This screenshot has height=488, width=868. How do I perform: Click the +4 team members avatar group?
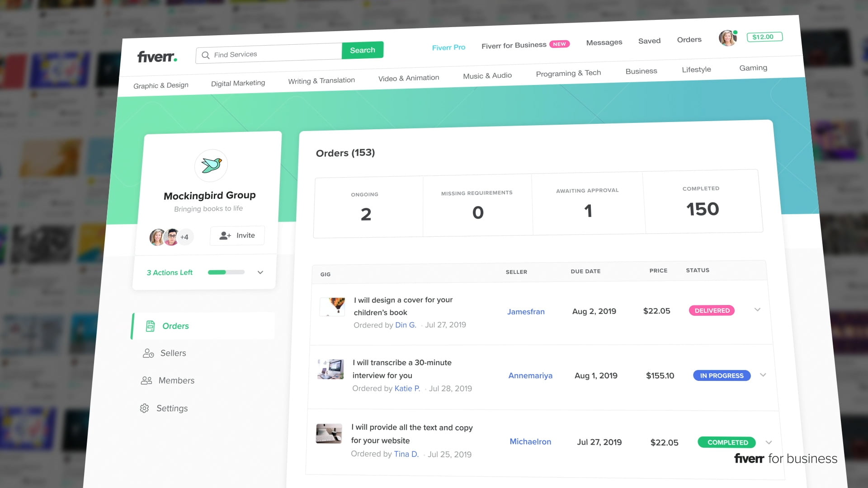tap(184, 237)
